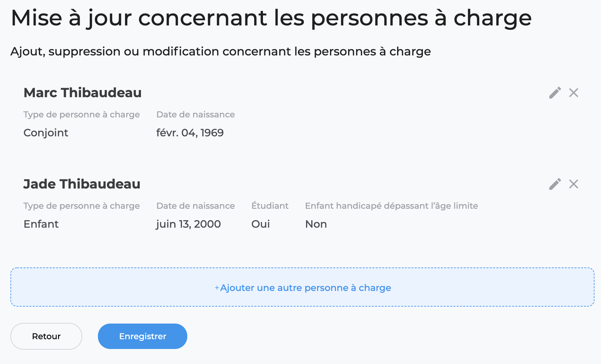601x364 pixels.
Task: Click the Non value under Enfant handicapé
Action: point(316,224)
